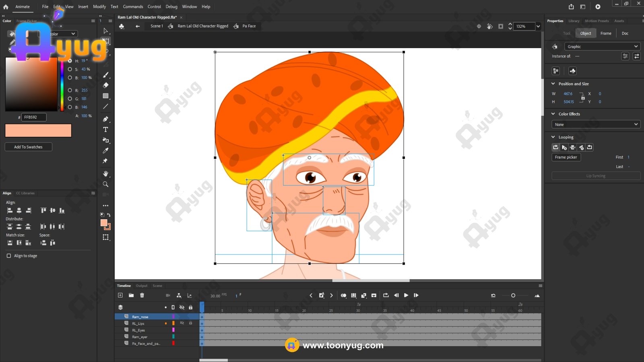Unlock the RL_Lips layer
The height and width of the screenshot is (362, 644).
[190, 323]
